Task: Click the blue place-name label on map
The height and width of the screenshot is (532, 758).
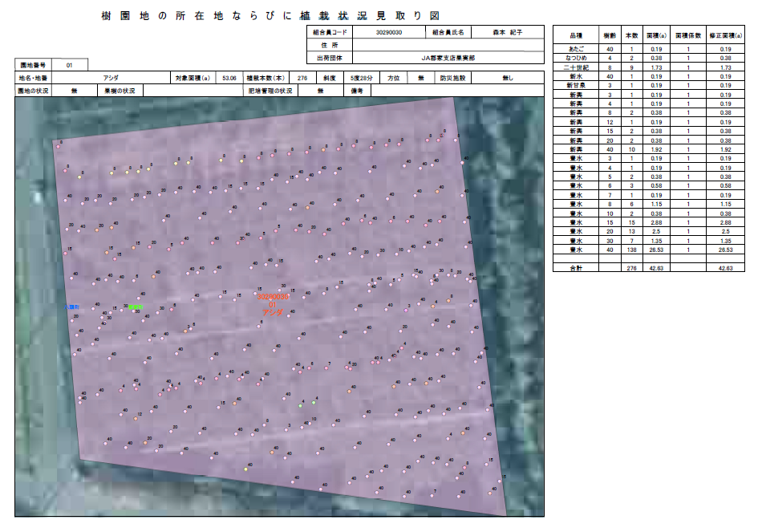Action: pyautogui.click(x=72, y=307)
